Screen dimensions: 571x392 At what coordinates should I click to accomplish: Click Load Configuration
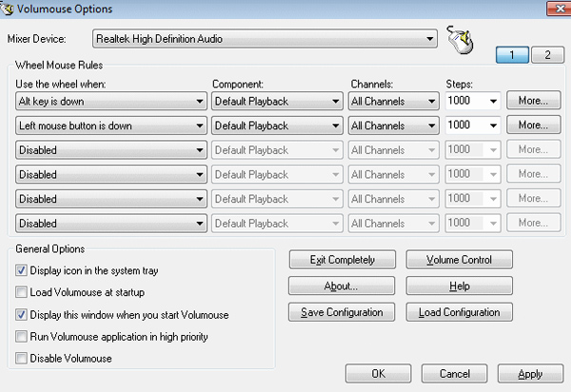(460, 312)
